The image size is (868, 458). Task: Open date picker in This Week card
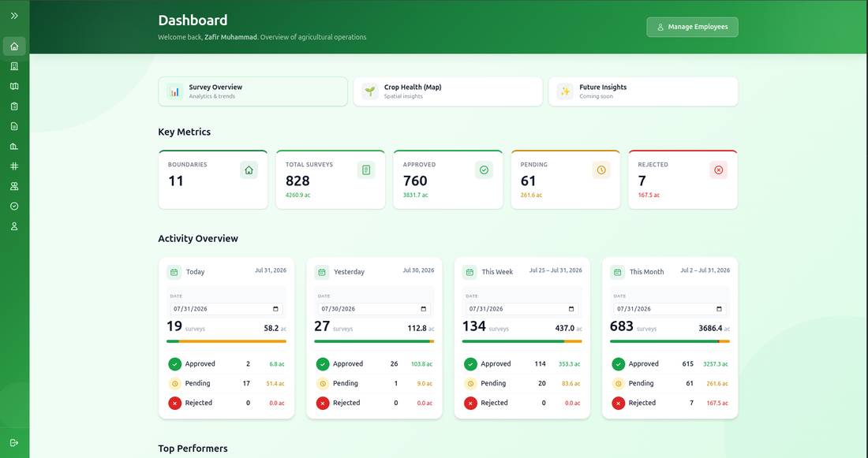coord(571,309)
